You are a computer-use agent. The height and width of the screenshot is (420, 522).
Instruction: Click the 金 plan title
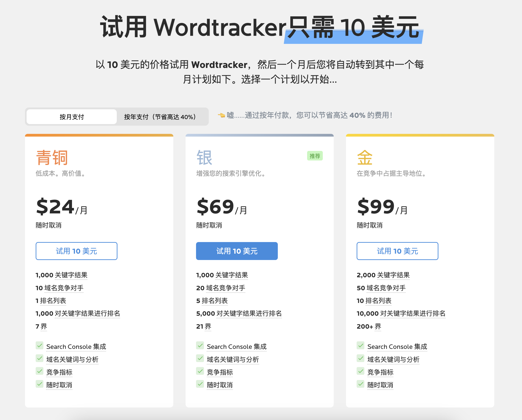(365, 158)
